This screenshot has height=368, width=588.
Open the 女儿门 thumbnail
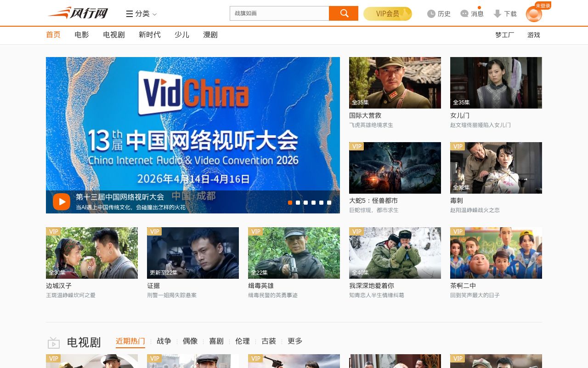pyautogui.click(x=496, y=83)
